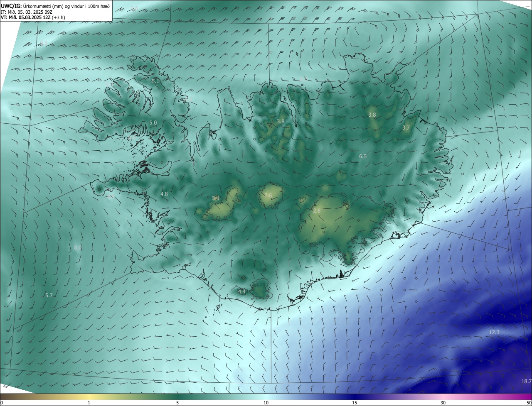Click the 8.0 value label over the ocean

coord(78,247)
